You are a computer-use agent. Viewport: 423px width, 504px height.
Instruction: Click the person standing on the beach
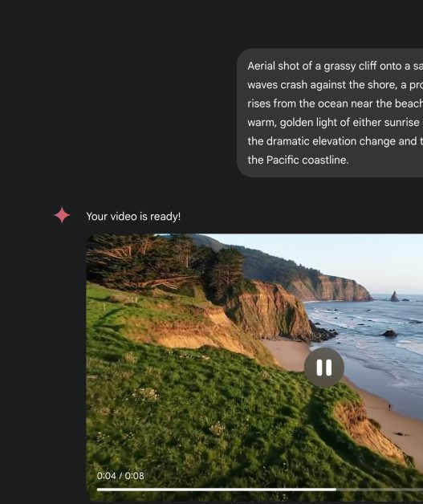389,407
